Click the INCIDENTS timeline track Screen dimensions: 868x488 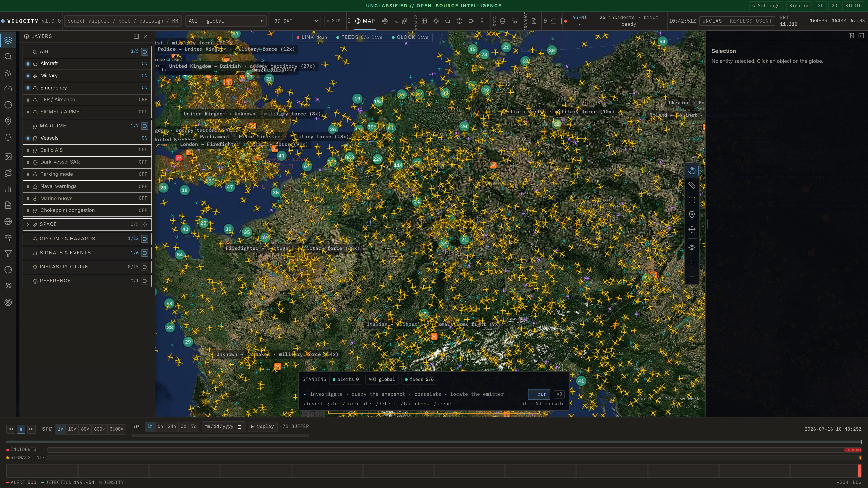click(455, 450)
